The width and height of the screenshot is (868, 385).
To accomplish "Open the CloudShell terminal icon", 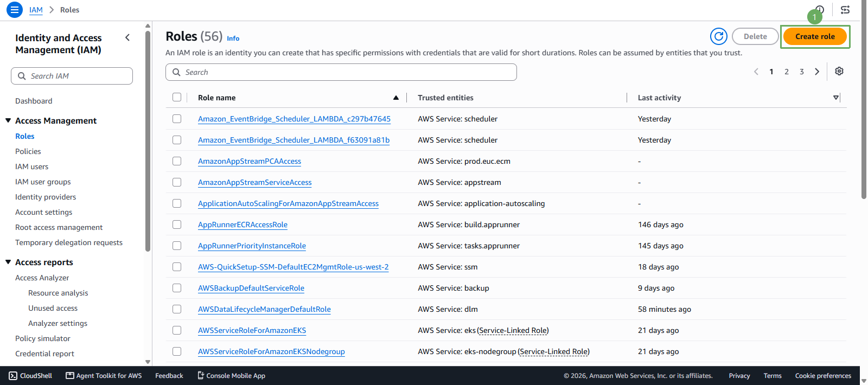I will 13,376.
